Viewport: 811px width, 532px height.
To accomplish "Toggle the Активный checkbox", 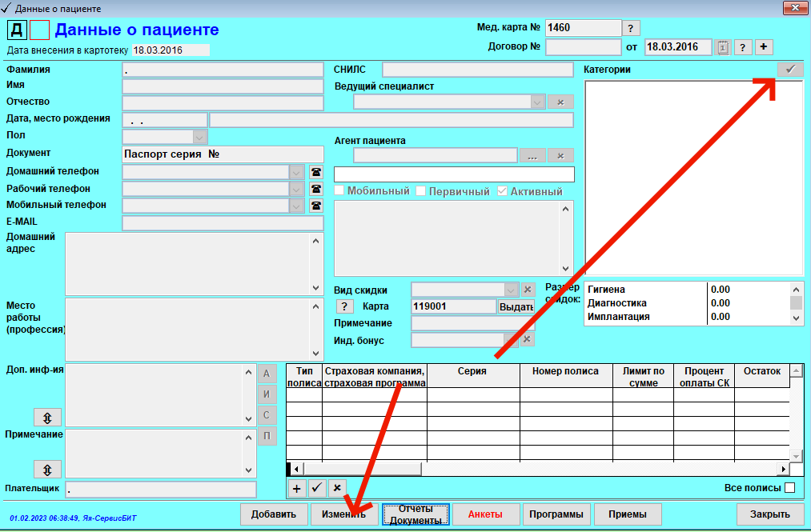I will [x=502, y=191].
